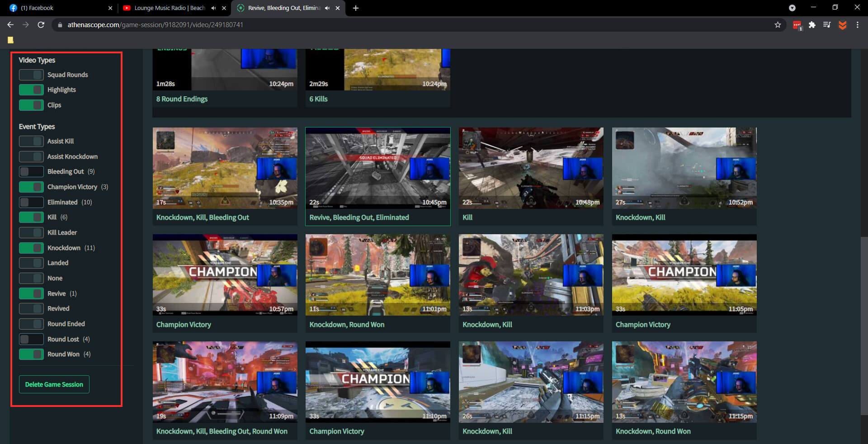Open the 8 Round Endings video link
868x444 pixels.
click(x=182, y=99)
